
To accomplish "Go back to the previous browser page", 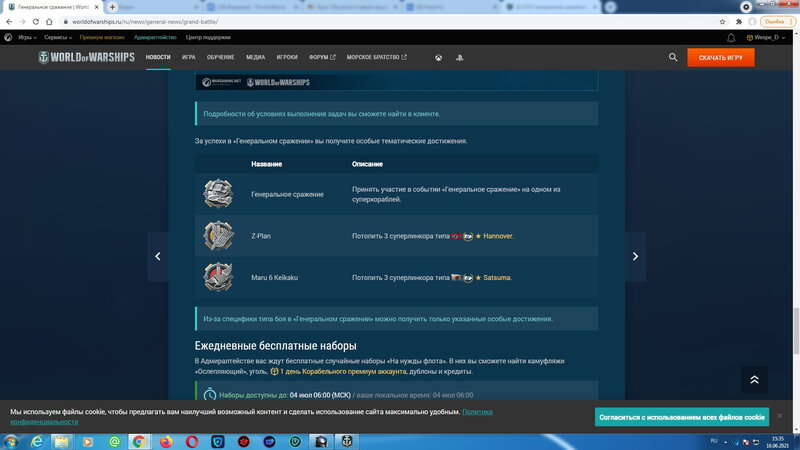I will point(9,21).
